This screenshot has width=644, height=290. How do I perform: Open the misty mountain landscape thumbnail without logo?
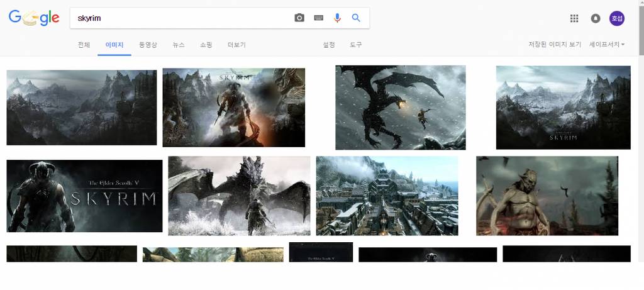(81, 108)
